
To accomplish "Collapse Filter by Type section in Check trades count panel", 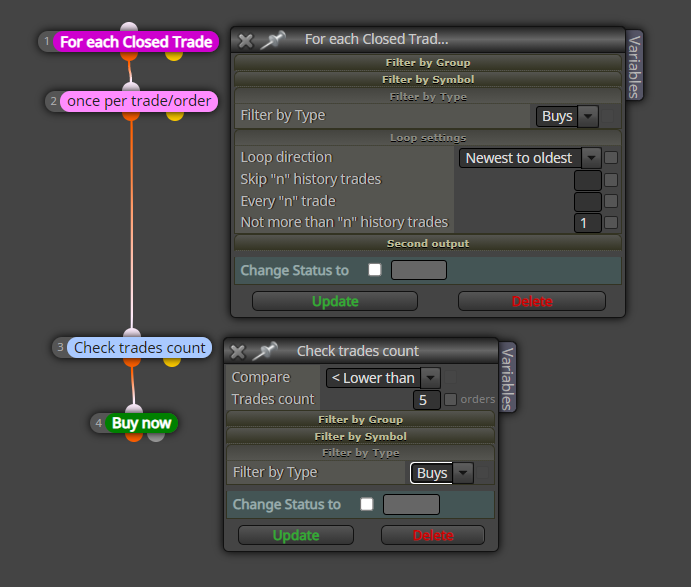I will [360, 453].
